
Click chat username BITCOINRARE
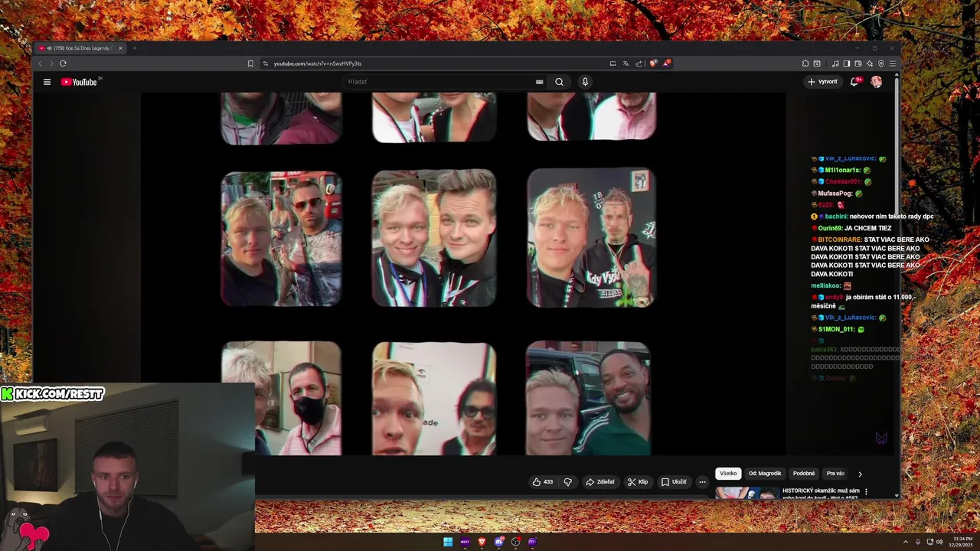coord(840,240)
